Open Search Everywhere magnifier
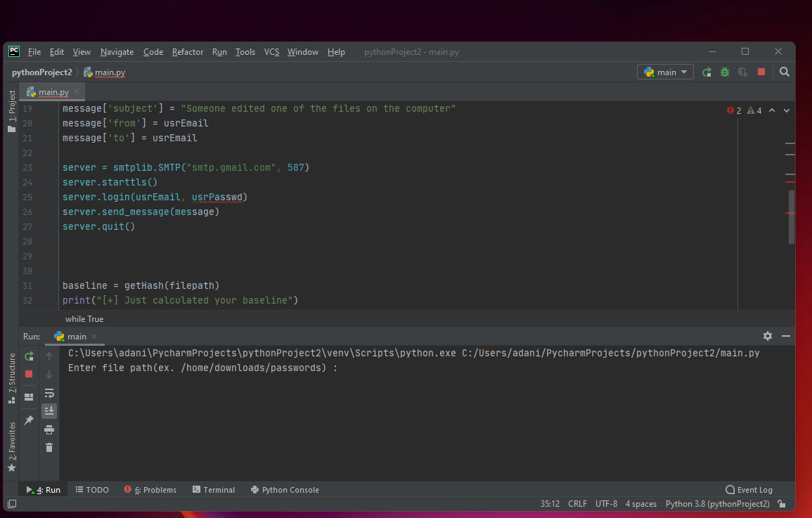Viewport: 812px width, 518px height. tap(785, 71)
